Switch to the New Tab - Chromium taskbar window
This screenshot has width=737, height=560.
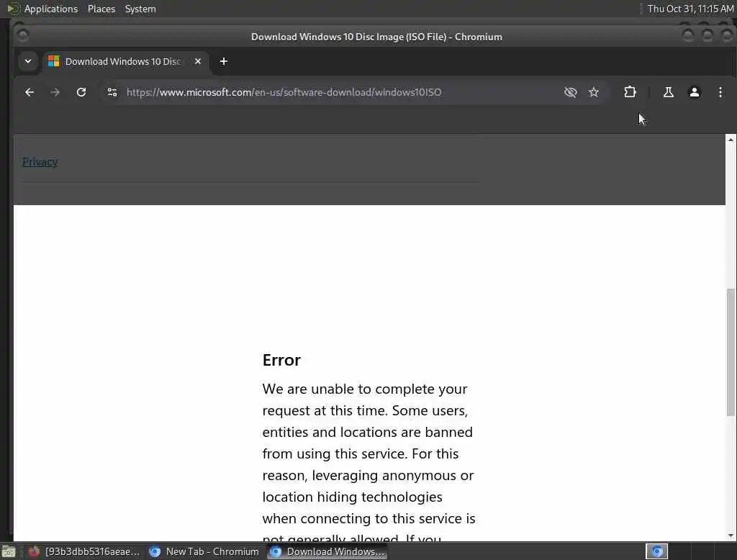click(204, 551)
